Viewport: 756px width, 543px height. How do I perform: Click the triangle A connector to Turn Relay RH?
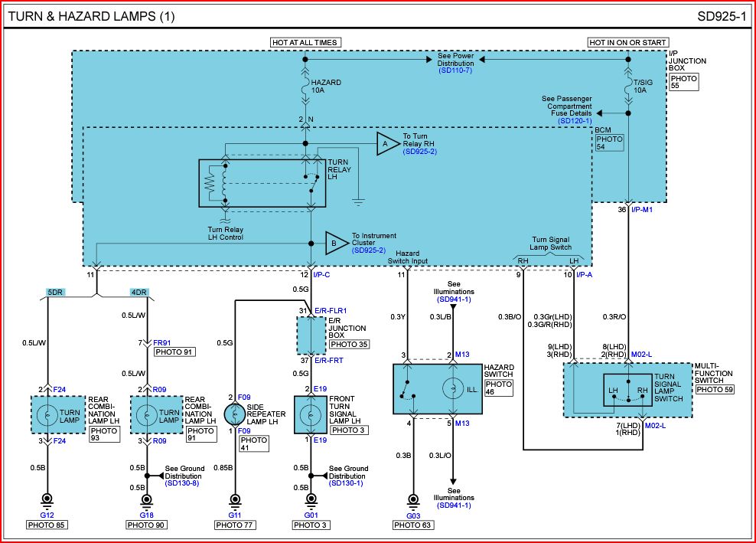click(387, 143)
